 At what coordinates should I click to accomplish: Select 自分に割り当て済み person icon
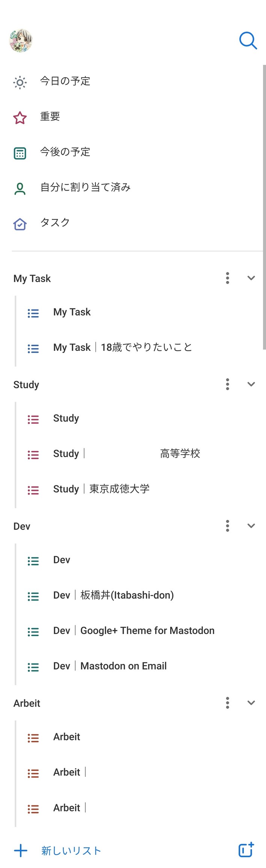pyautogui.click(x=20, y=189)
